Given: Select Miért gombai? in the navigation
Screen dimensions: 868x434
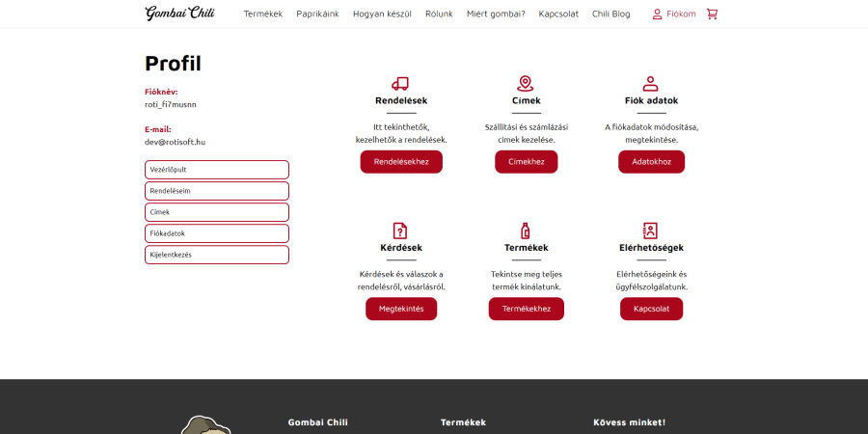Looking at the screenshot, I should point(496,14).
